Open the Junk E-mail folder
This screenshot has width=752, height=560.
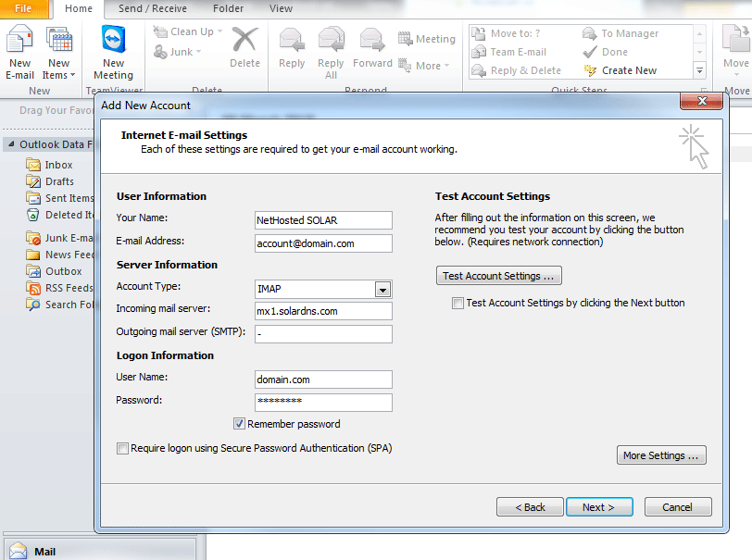pyautogui.click(x=60, y=238)
